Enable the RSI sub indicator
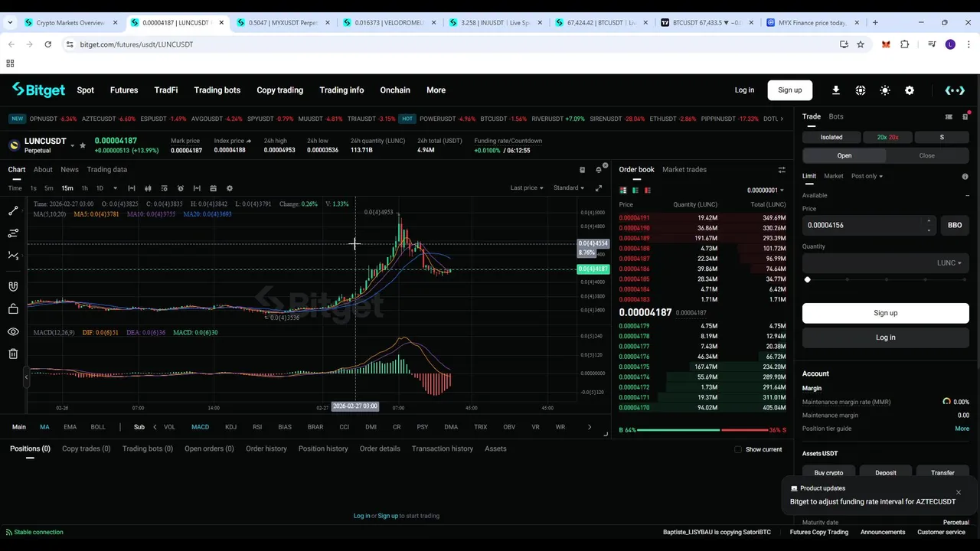 coord(257,427)
